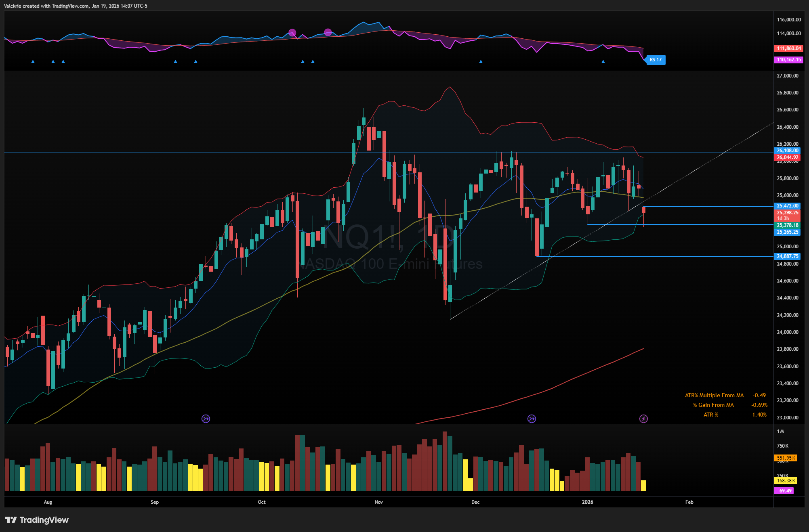Click the lightning bolt event icon near 2026
Viewport: 809px width, 532px height.
(643, 419)
